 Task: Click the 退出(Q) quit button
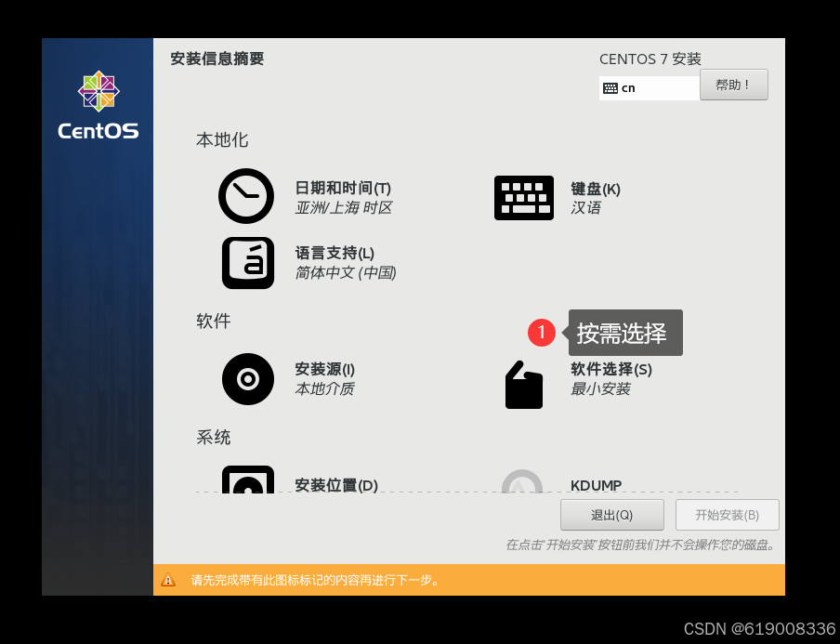pyautogui.click(x=611, y=515)
